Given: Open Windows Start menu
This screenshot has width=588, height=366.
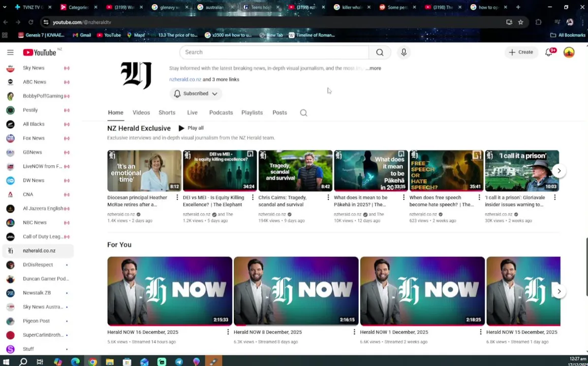Looking at the screenshot, I should 6,361.
